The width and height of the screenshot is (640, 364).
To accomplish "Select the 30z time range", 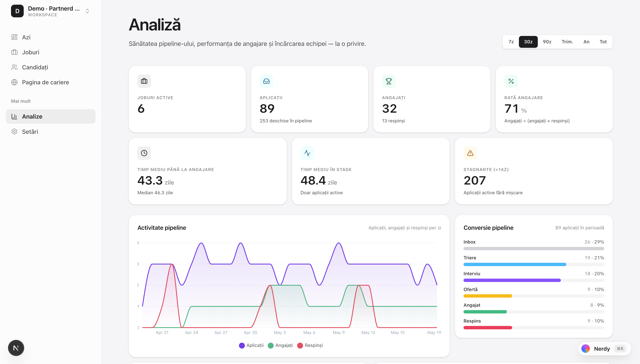I will (x=528, y=42).
